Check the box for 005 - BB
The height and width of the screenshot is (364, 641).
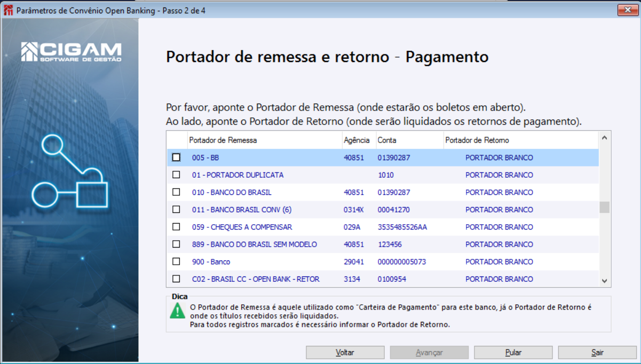point(176,157)
